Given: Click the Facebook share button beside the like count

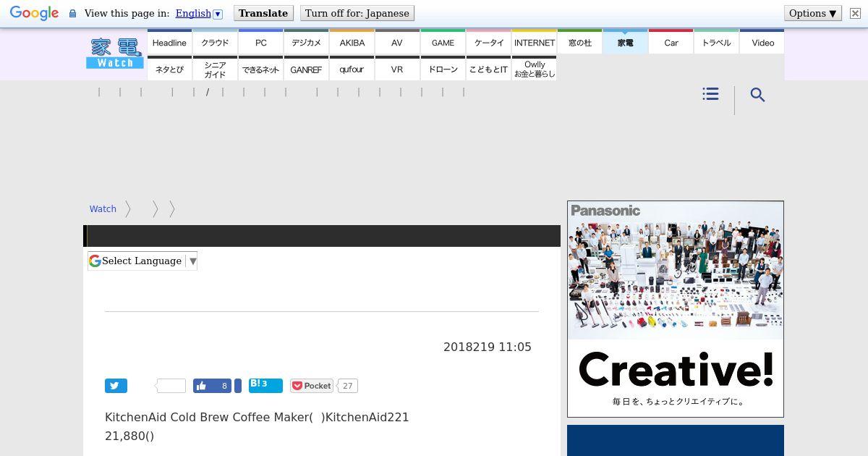Looking at the screenshot, I should 238,386.
